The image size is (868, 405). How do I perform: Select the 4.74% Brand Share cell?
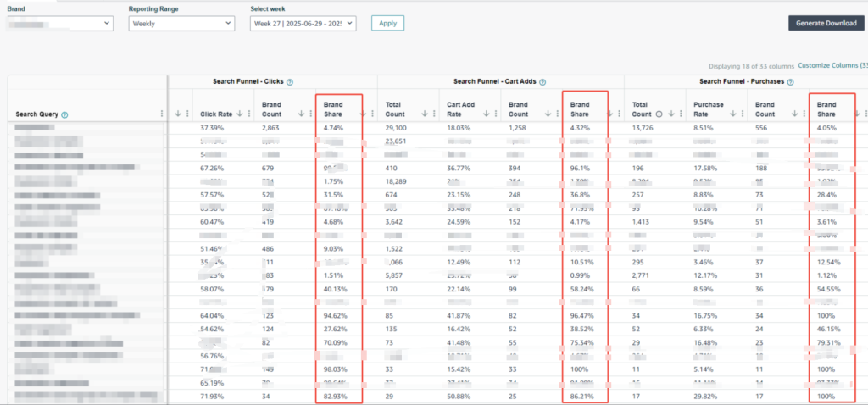tap(336, 128)
